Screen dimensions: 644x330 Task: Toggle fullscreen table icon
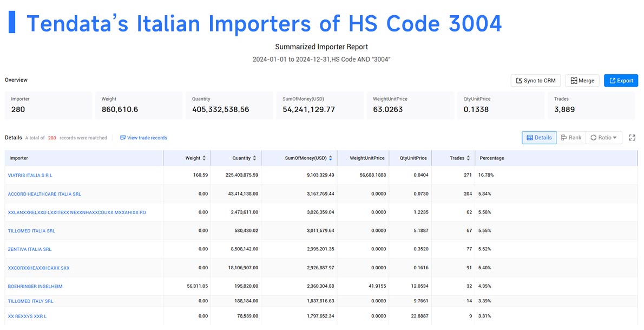(x=632, y=138)
